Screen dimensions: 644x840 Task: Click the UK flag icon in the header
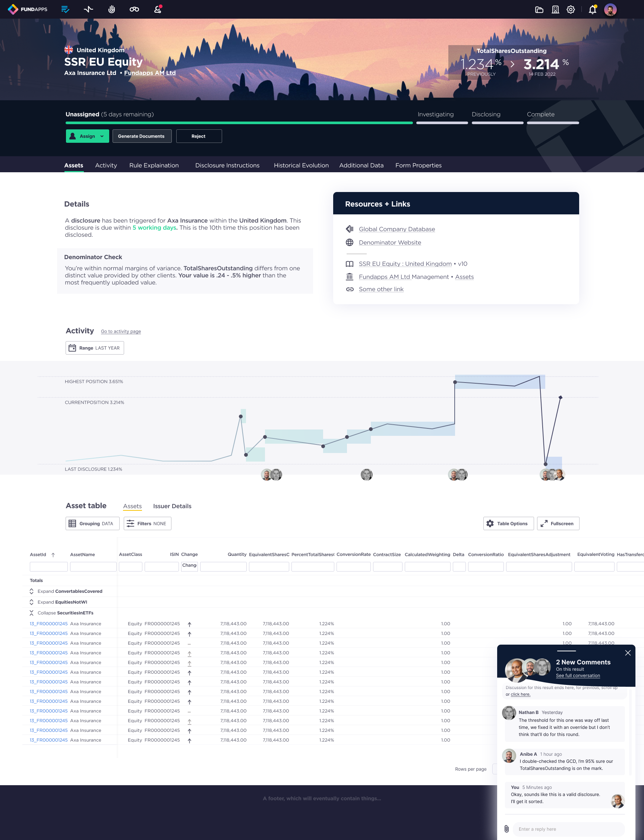coord(69,50)
